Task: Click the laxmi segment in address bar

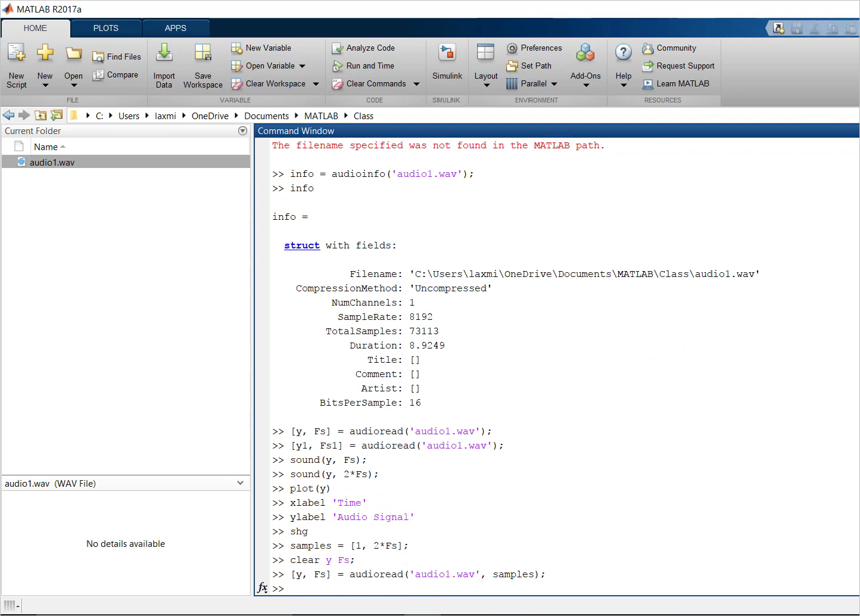Action: [166, 116]
